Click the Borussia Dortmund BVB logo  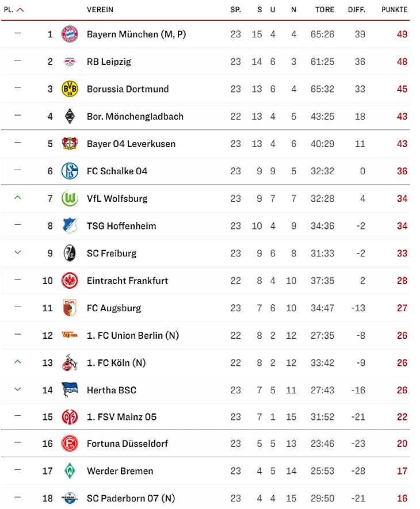[x=70, y=89]
